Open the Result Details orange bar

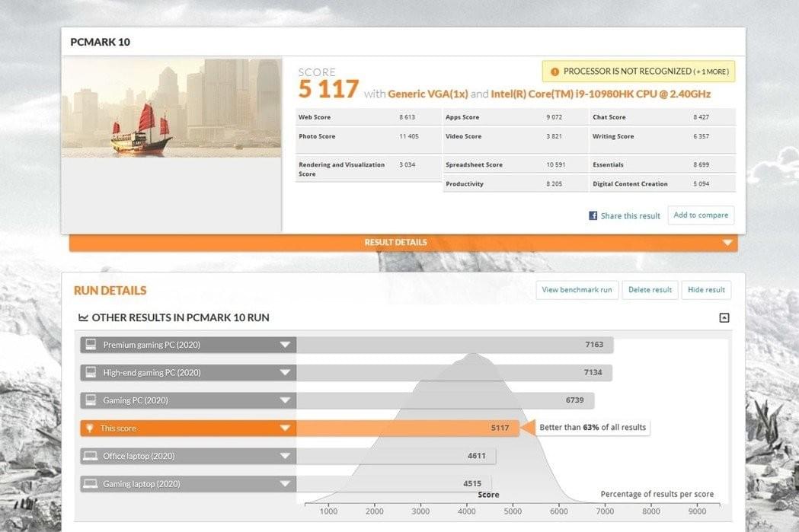click(x=403, y=242)
